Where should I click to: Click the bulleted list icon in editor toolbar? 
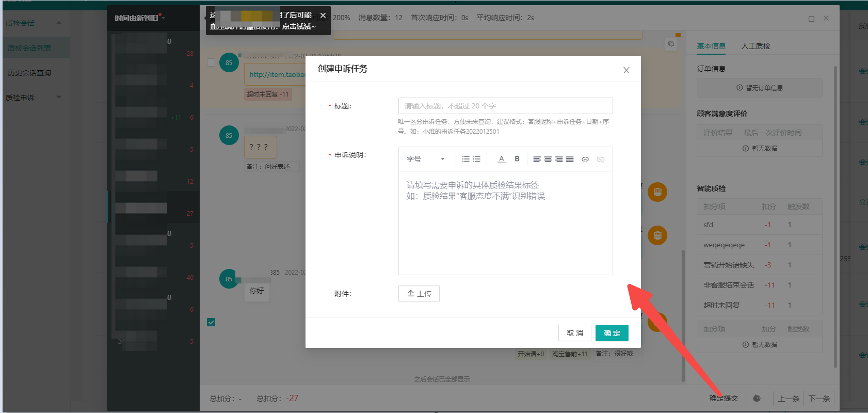pyautogui.click(x=465, y=159)
